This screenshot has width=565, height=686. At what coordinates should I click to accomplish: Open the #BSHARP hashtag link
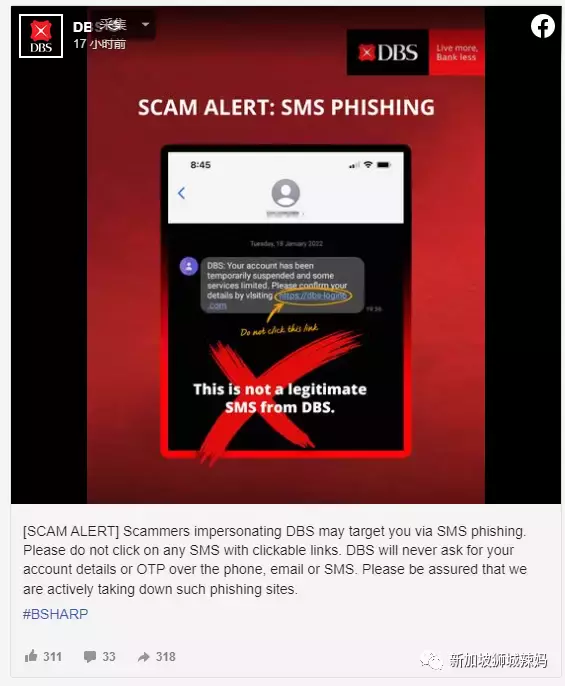(56, 614)
